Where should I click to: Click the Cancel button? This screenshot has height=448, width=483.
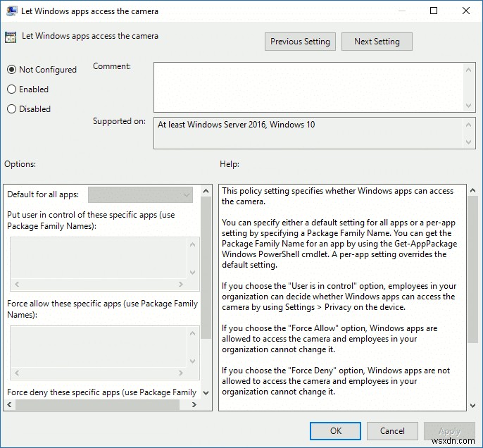point(392,431)
